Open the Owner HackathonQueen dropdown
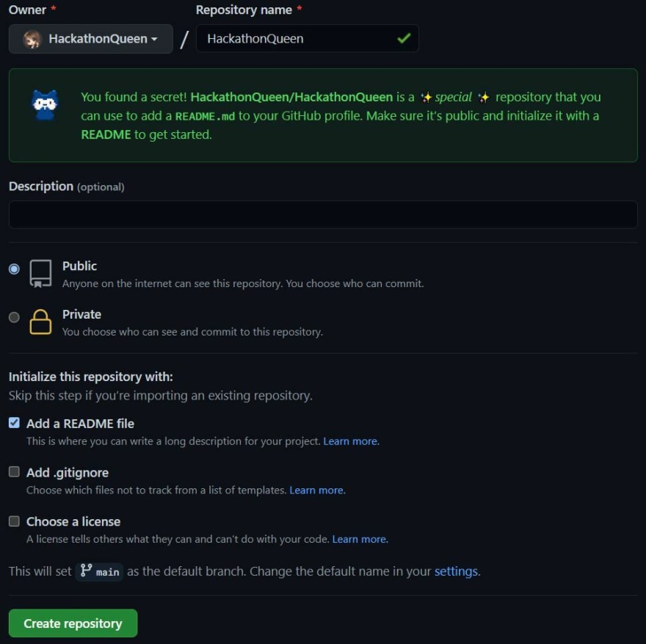This screenshot has width=646, height=644. coord(90,39)
